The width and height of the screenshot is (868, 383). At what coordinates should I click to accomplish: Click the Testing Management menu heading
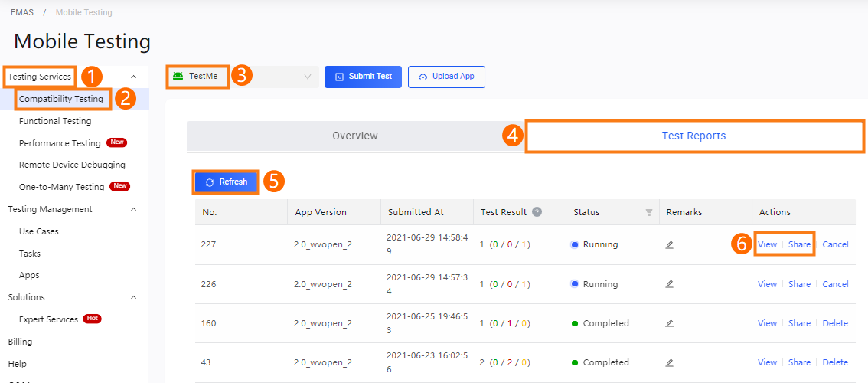click(x=50, y=209)
